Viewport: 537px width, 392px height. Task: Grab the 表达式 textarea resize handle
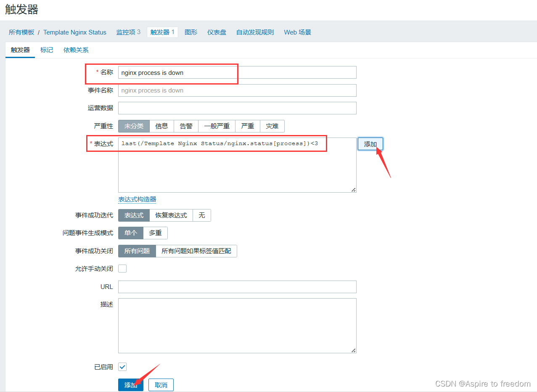(353, 190)
